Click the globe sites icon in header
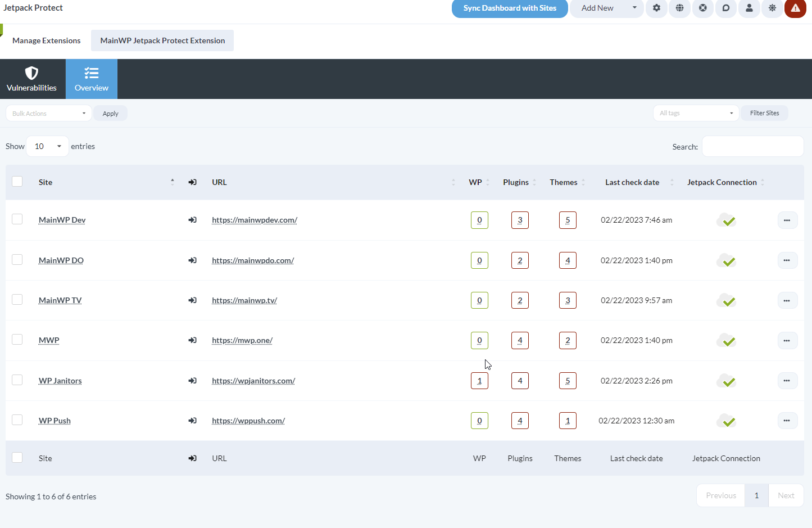 tap(679, 8)
